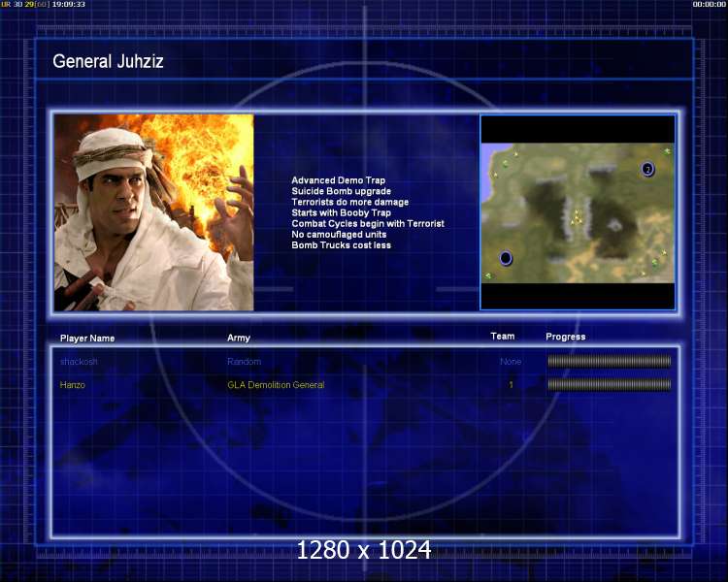Click the Random army entry
Screen dimensions: 728x582
245,362
